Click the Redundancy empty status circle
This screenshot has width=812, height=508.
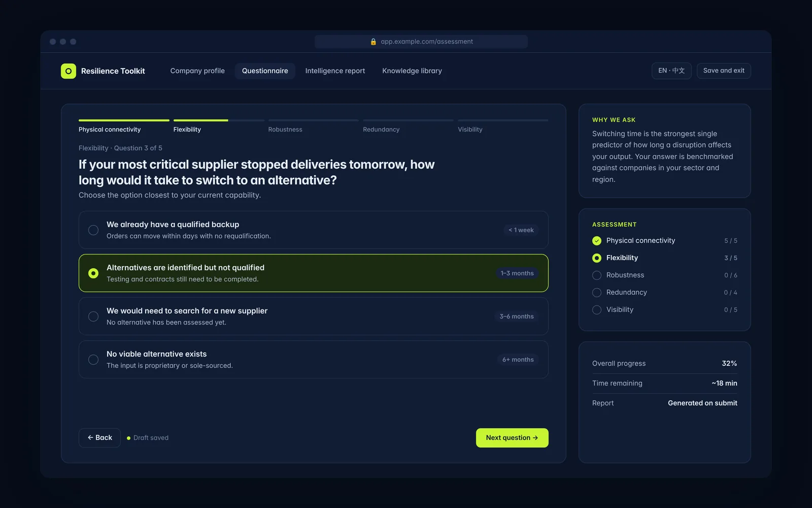click(597, 293)
